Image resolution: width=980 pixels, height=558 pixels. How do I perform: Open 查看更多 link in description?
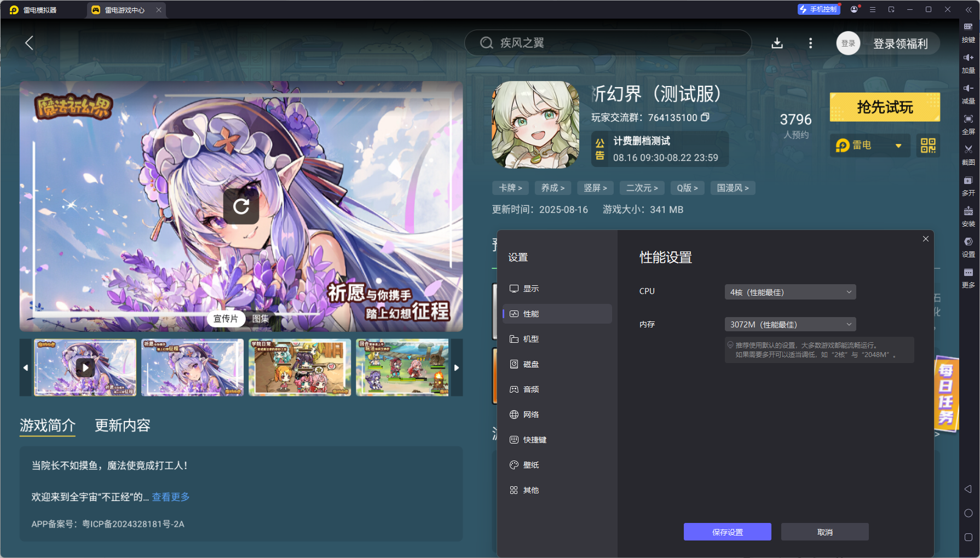coord(171,497)
